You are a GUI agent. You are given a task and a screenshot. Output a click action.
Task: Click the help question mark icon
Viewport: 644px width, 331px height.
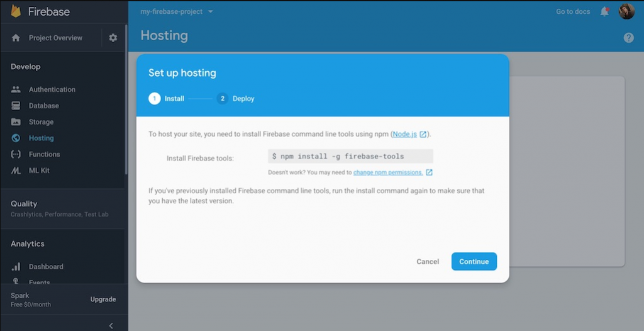tap(628, 38)
